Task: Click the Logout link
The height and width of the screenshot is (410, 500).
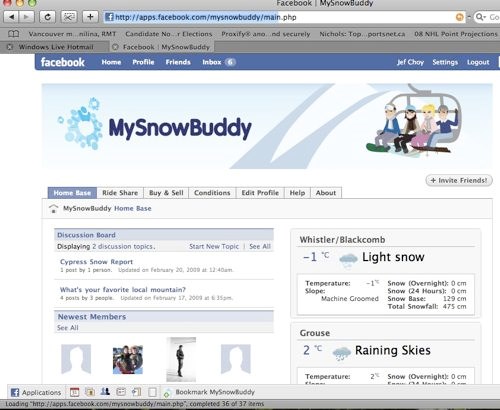Action: click(x=478, y=62)
